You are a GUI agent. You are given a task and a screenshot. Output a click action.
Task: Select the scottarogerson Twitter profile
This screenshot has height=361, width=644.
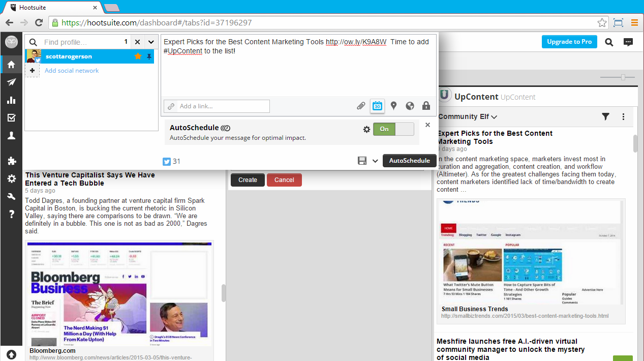click(89, 56)
